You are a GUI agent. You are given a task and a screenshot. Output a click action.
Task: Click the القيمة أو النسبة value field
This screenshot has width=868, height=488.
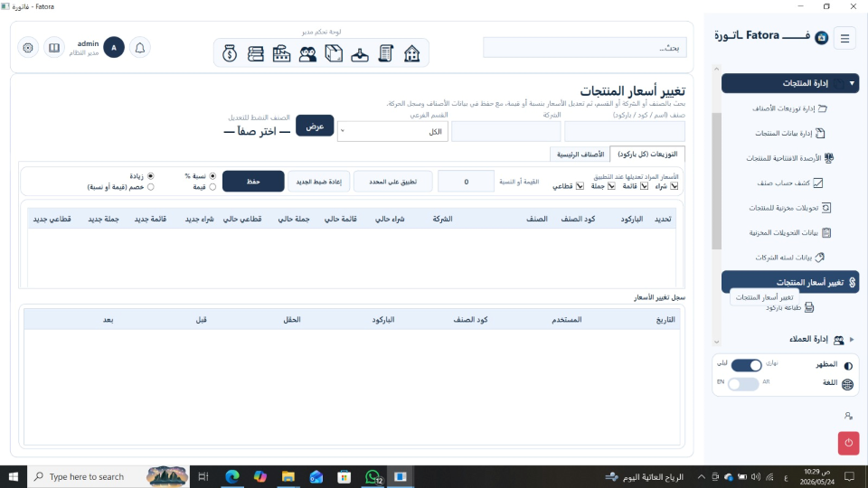coord(467,182)
